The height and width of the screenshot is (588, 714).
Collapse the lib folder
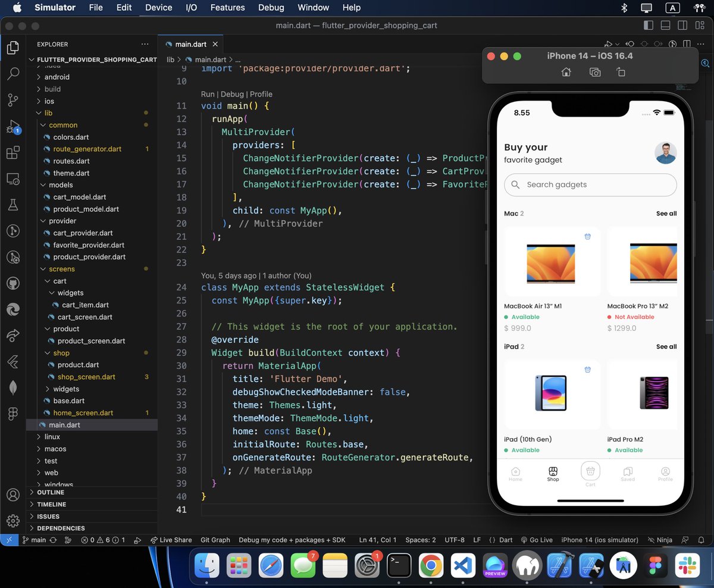click(x=48, y=113)
